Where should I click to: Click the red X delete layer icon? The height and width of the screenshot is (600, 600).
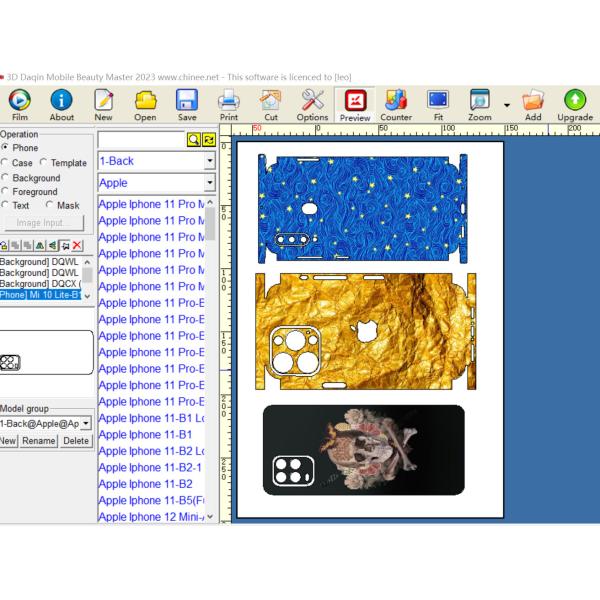pyautogui.click(x=77, y=245)
